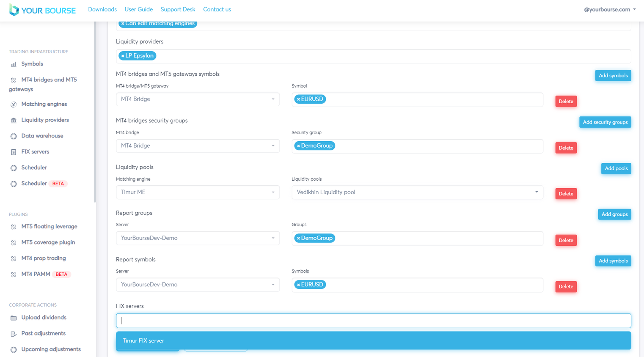Remove EURUSD tag from Report symbols field
The width and height of the screenshot is (644, 357).
(x=298, y=285)
